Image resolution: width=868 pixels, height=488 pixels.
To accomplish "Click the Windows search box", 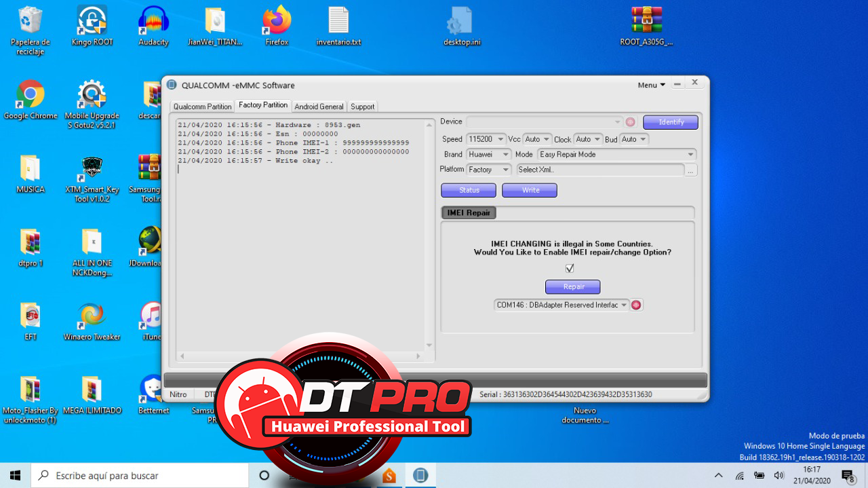I will [140, 476].
